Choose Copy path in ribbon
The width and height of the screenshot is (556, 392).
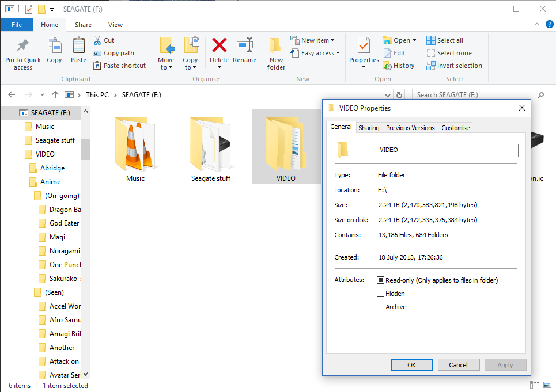[114, 53]
